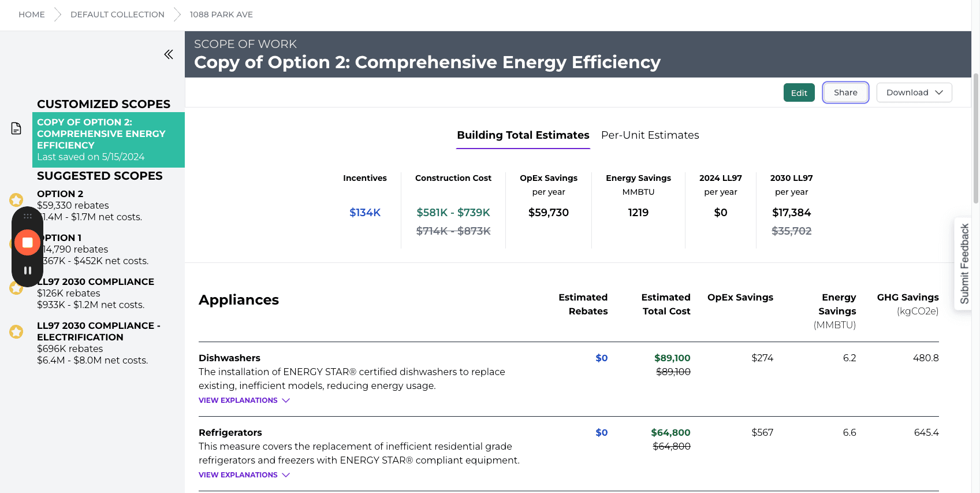Click OpEx Savings value $59,730
The width and height of the screenshot is (980, 493).
tap(549, 213)
